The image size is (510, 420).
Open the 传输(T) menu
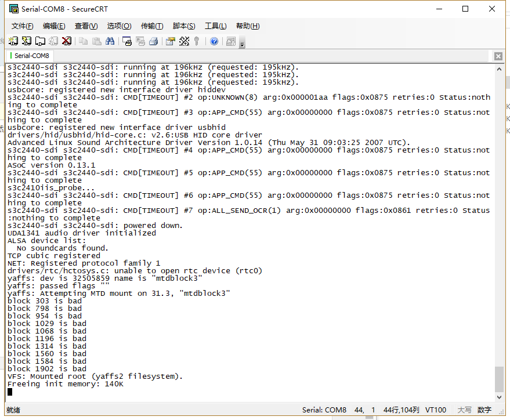152,26
